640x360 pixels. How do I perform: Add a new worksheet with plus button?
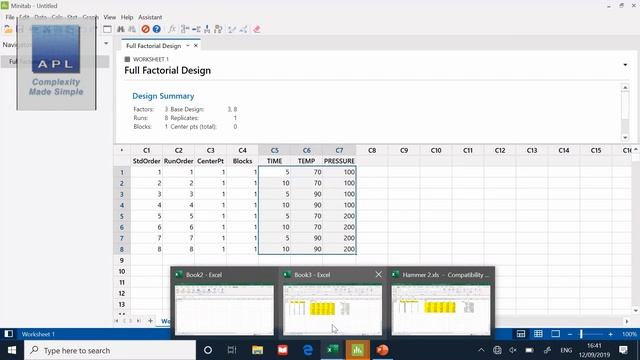(x=150, y=321)
